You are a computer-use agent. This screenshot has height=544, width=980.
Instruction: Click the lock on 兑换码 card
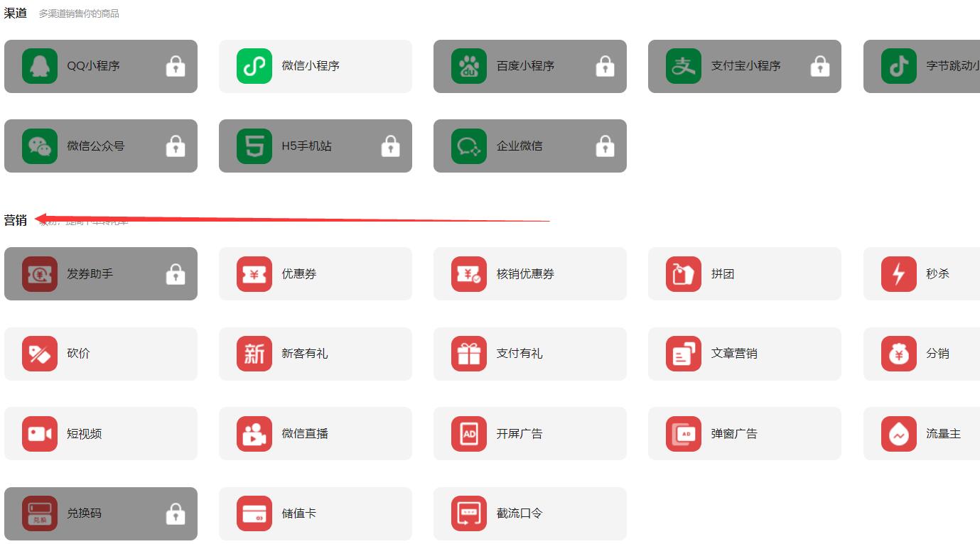176,513
